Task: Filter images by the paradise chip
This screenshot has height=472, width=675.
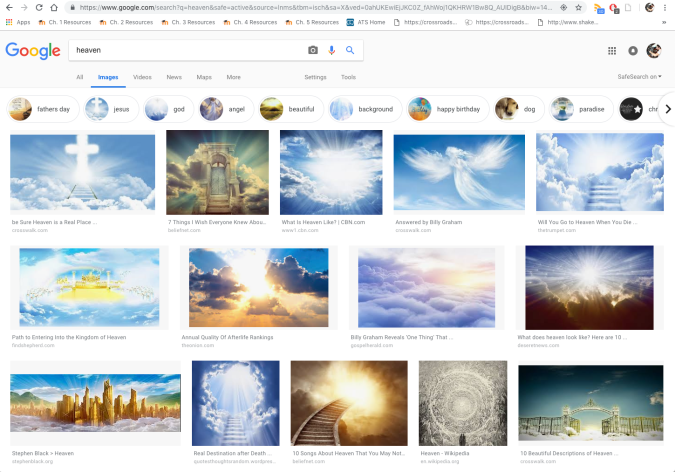Action: pos(582,109)
